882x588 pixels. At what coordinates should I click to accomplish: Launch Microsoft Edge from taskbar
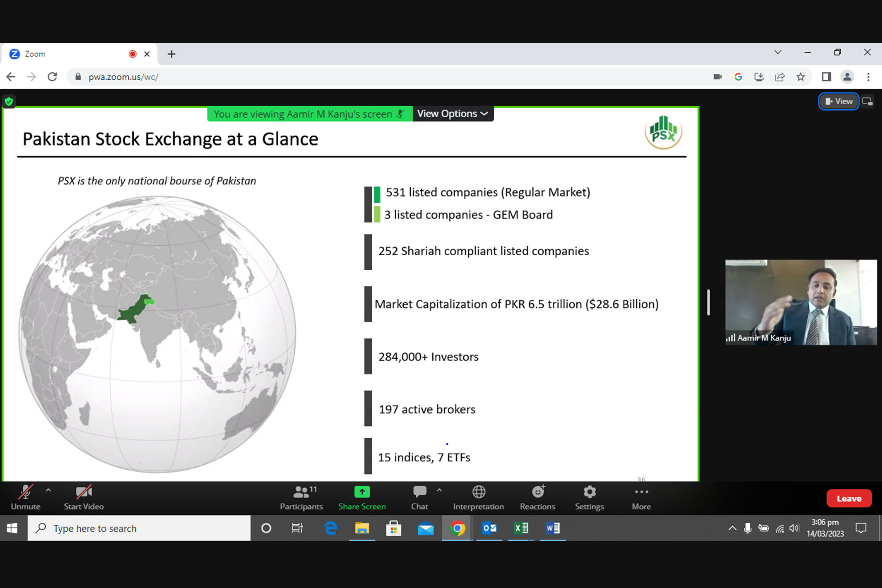(331, 528)
